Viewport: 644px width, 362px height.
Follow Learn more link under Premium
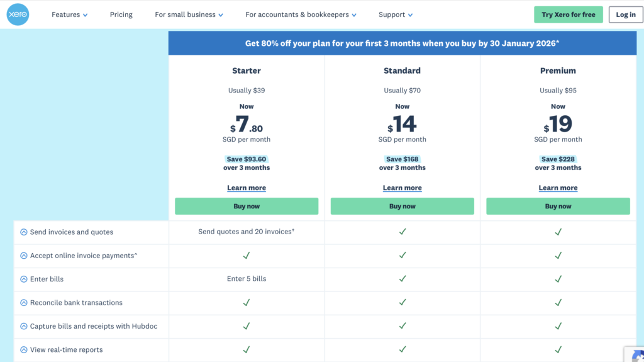(558, 188)
